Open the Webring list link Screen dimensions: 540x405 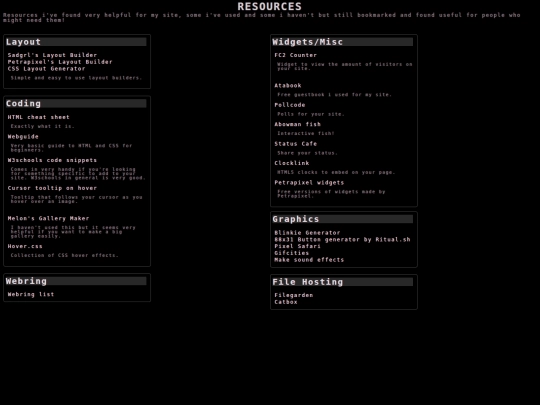31,294
